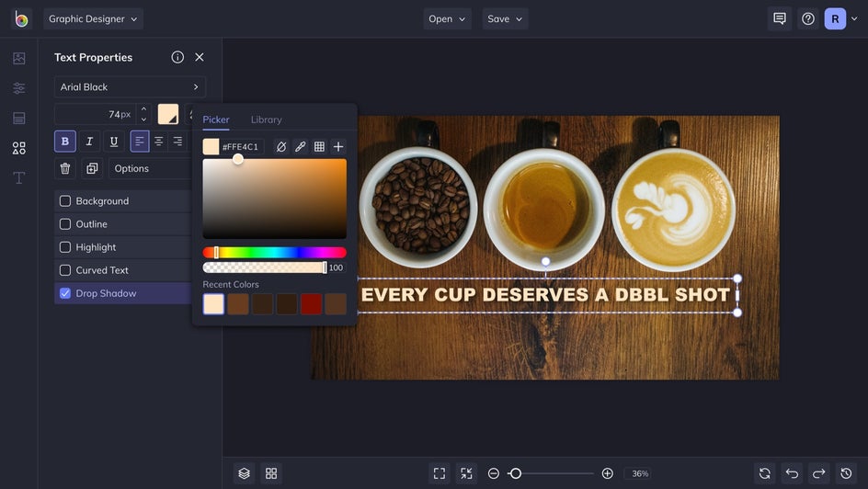Open the color swatch grid icon

point(319,146)
